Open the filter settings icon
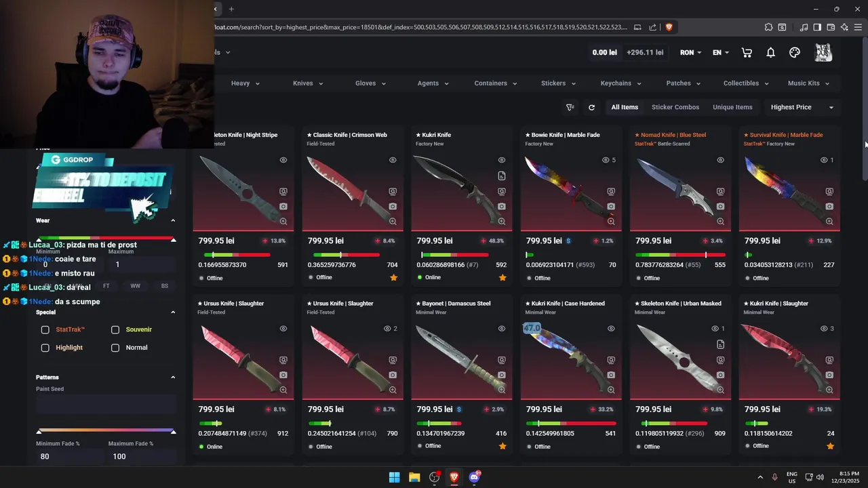The image size is (868, 488). [x=570, y=107]
